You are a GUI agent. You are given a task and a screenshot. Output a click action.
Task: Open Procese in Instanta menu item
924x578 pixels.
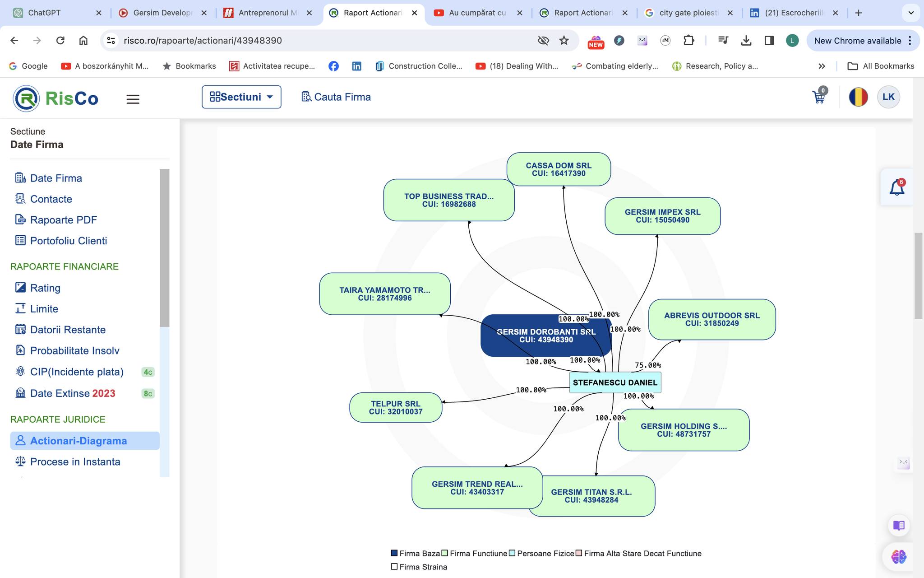point(75,461)
